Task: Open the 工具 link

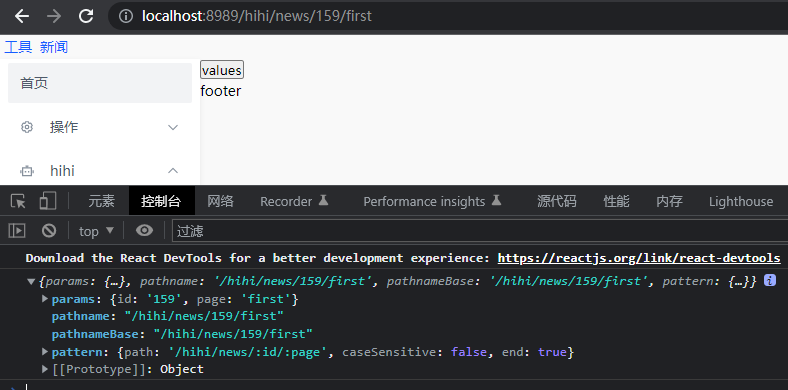Action: [x=18, y=47]
